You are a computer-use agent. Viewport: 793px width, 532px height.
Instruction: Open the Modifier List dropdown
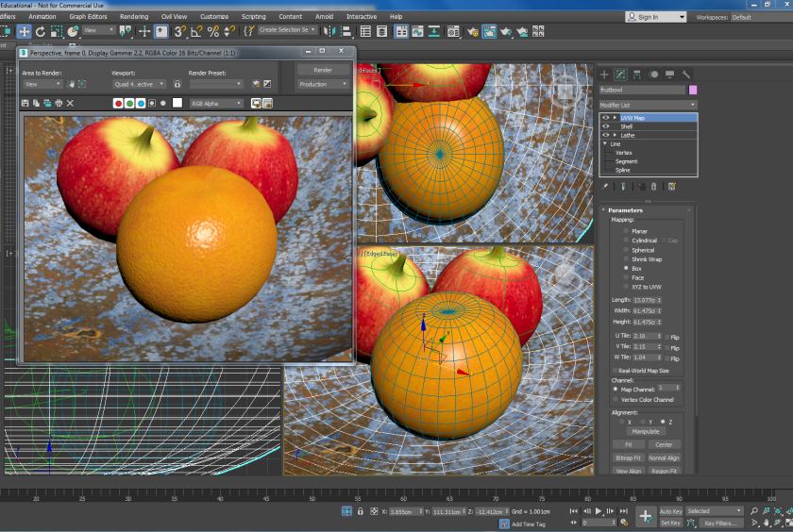(x=648, y=105)
